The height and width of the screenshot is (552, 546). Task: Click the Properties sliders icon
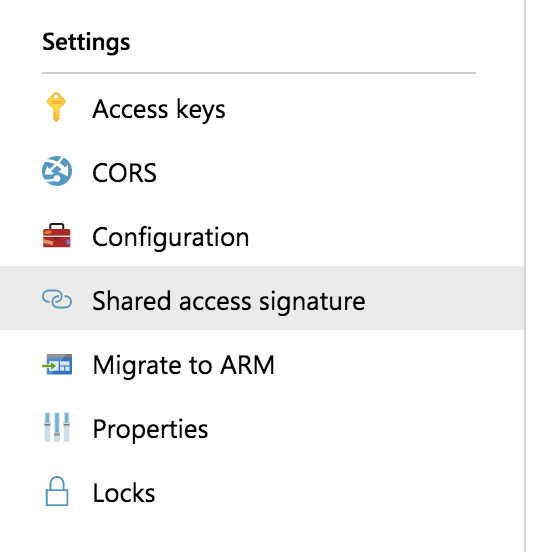coord(57,427)
